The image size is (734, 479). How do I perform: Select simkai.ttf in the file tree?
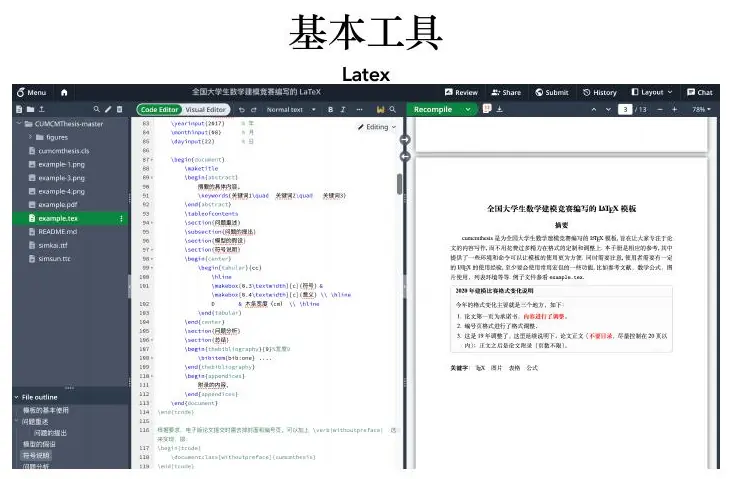tap(53, 245)
